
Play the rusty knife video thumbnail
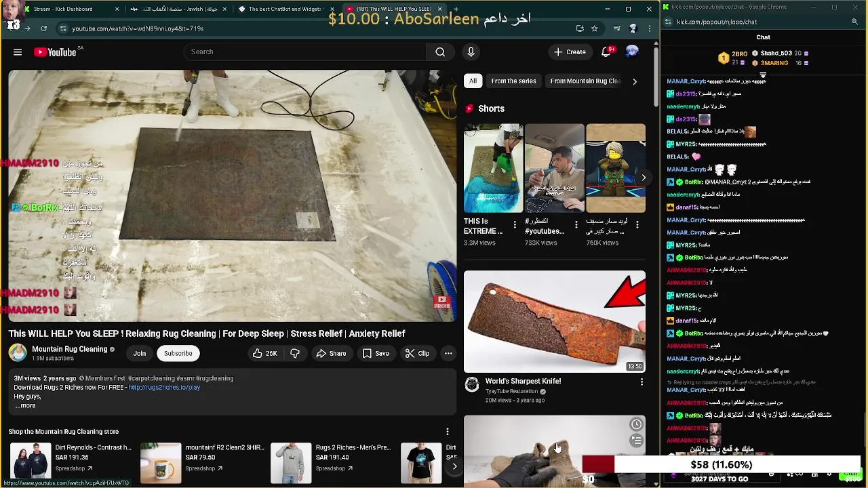click(x=555, y=321)
